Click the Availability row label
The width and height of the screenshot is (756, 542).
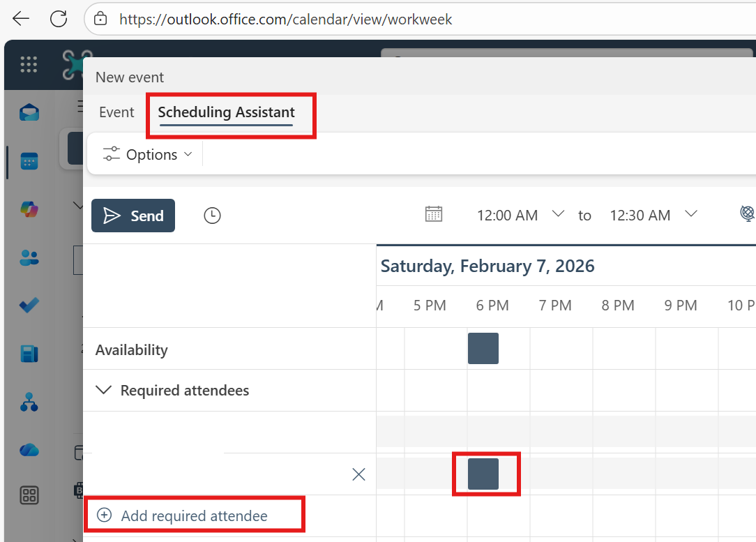tap(132, 349)
